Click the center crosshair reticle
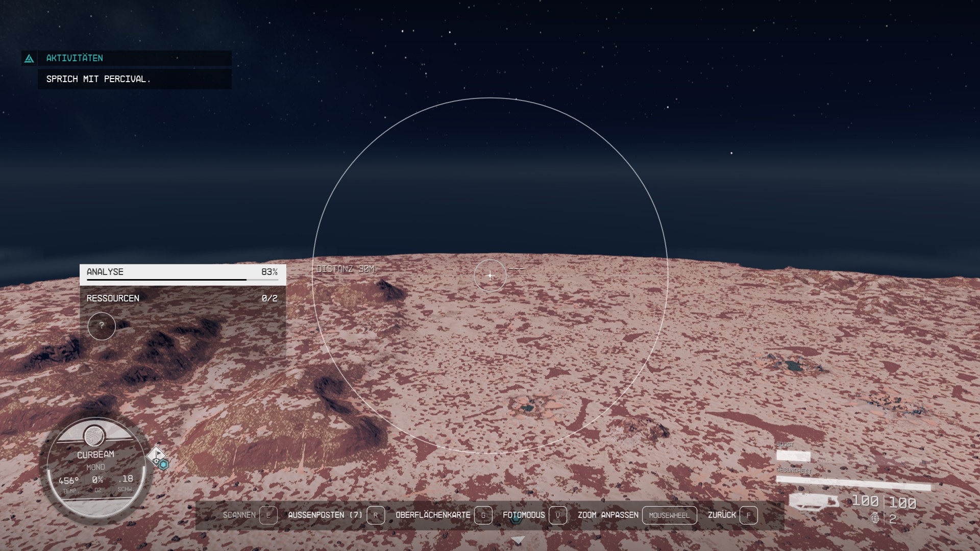Viewport: 980px width, 551px height. pos(490,275)
